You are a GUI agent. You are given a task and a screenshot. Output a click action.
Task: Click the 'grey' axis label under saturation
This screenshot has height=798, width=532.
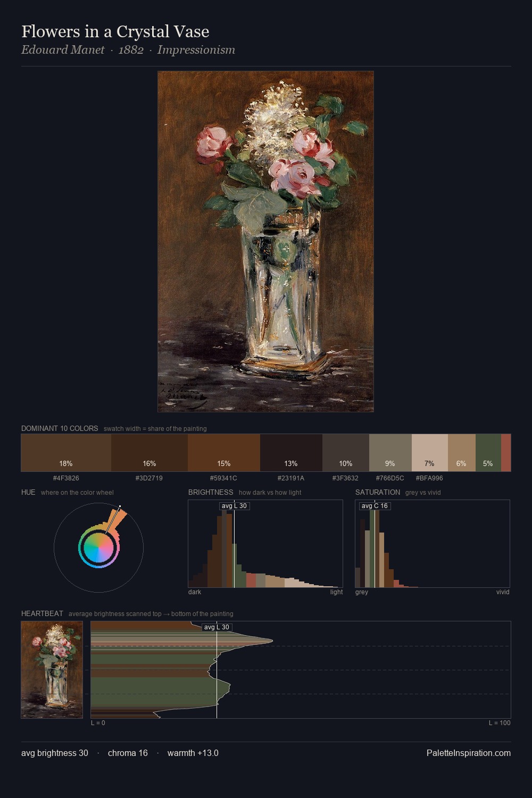362,592
